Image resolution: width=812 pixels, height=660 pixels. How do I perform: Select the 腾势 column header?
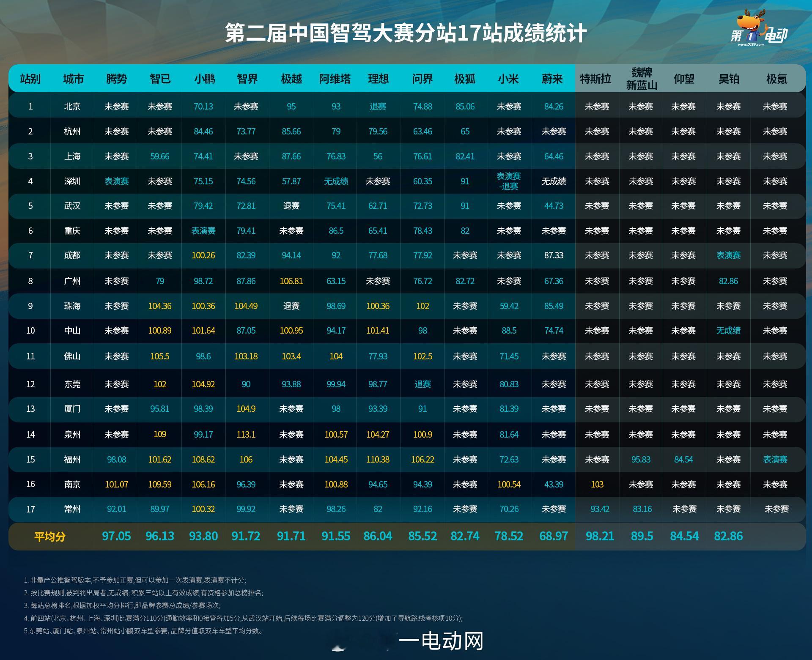(x=117, y=79)
